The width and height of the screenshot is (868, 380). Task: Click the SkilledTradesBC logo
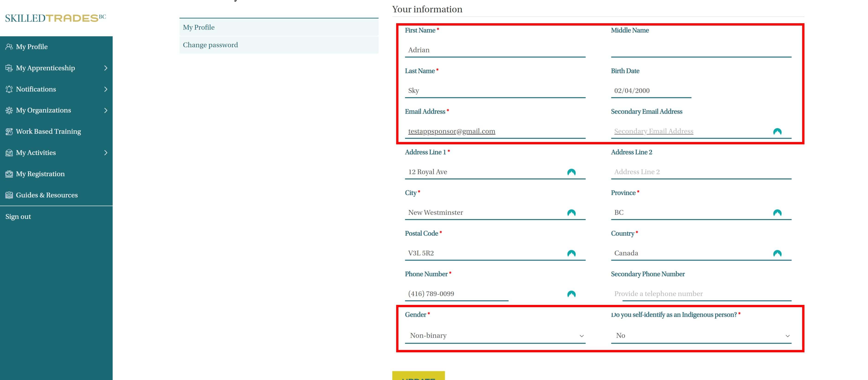pos(55,18)
